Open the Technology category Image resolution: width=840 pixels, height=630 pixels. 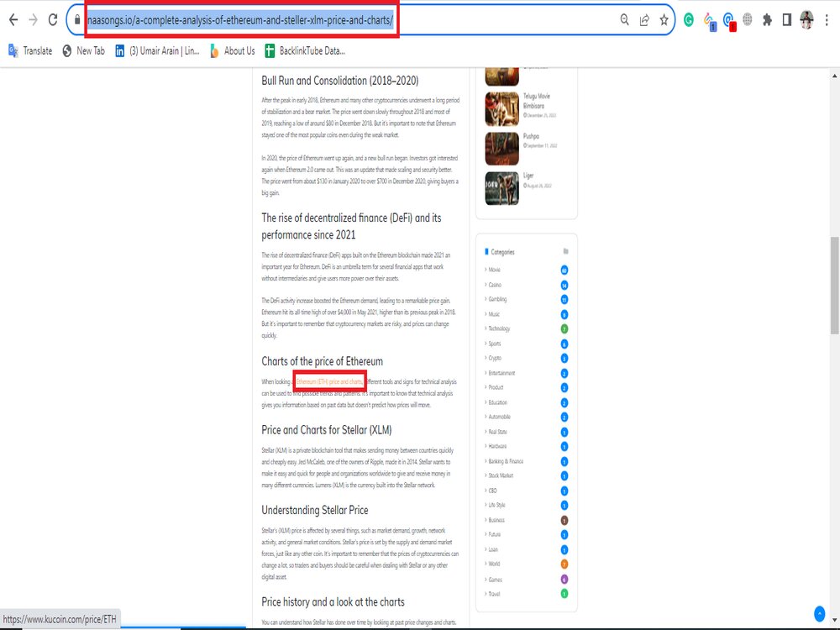coord(499,328)
